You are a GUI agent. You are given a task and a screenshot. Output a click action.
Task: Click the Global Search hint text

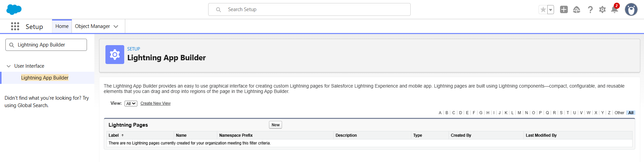point(47,102)
